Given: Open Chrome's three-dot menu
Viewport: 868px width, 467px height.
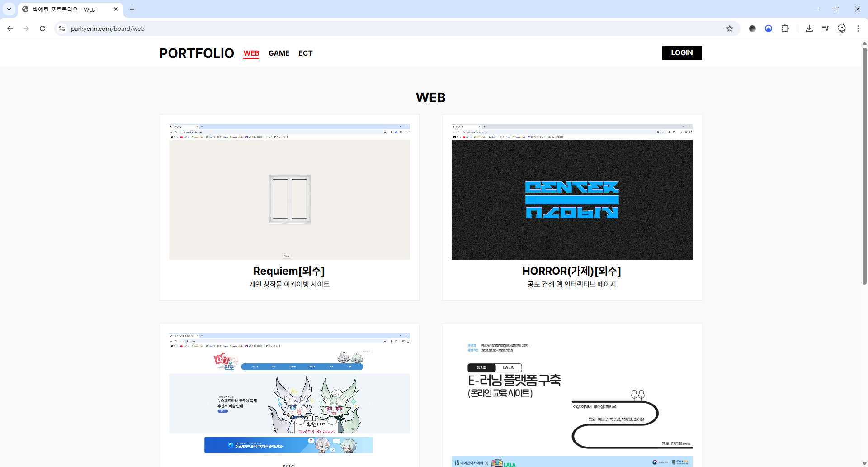Looking at the screenshot, I should (x=858, y=29).
